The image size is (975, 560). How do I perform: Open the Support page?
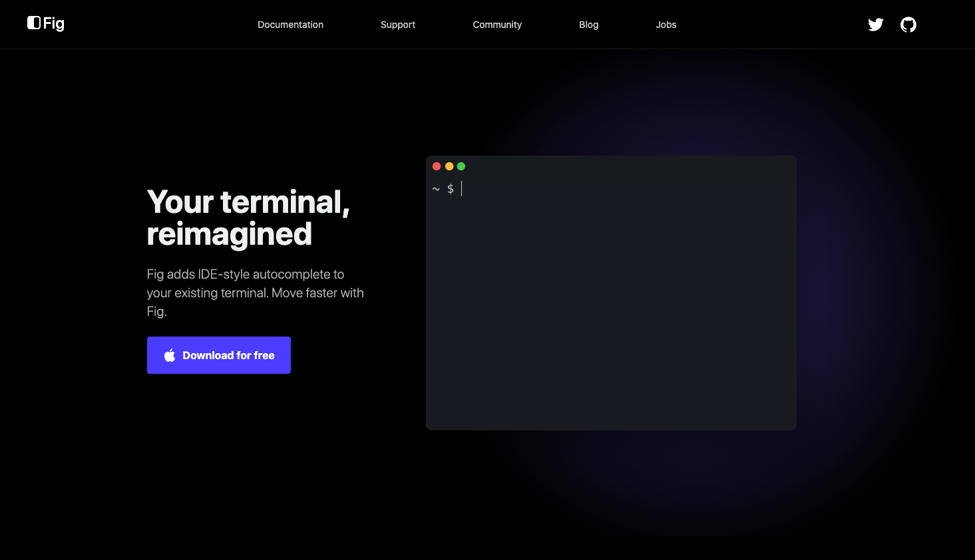point(398,25)
